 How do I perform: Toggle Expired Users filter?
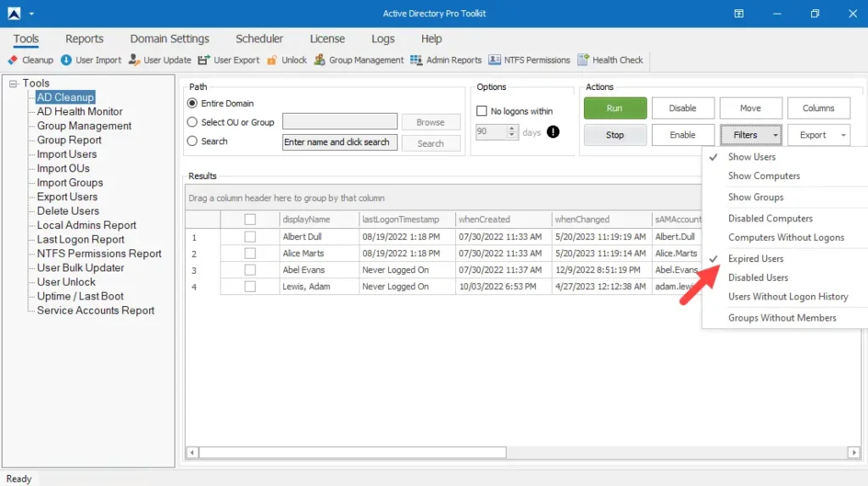[x=784, y=259]
